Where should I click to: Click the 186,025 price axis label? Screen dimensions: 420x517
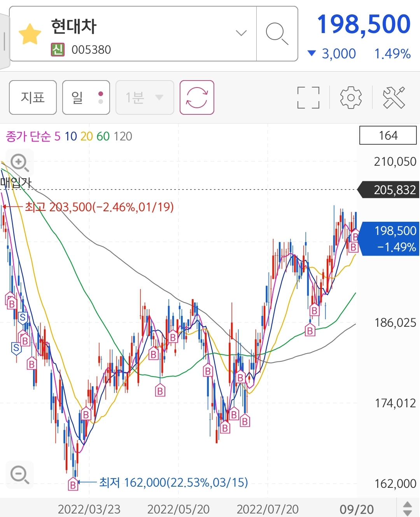pyautogui.click(x=395, y=322)
